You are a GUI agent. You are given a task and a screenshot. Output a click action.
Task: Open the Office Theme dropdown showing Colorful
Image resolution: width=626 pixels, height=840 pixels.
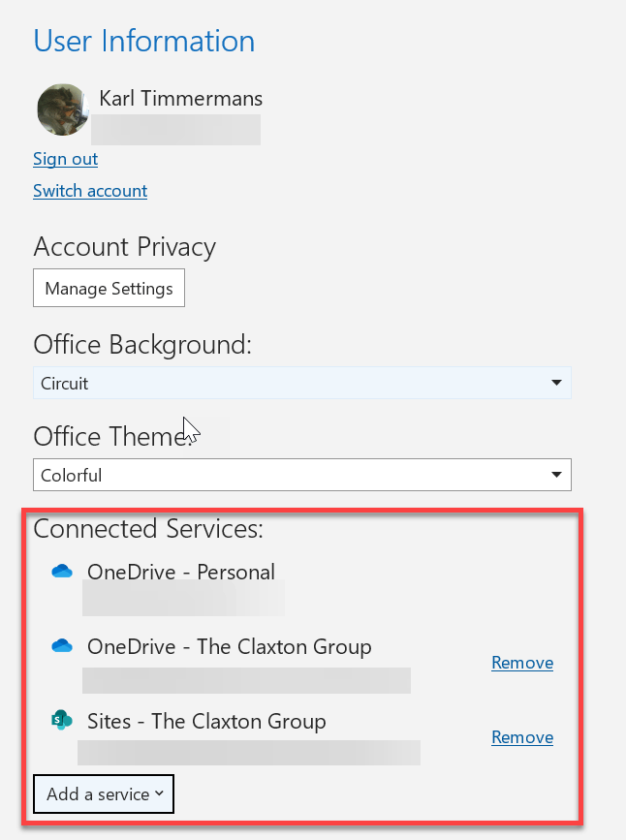pyautogui.click(x=302, y=475)
